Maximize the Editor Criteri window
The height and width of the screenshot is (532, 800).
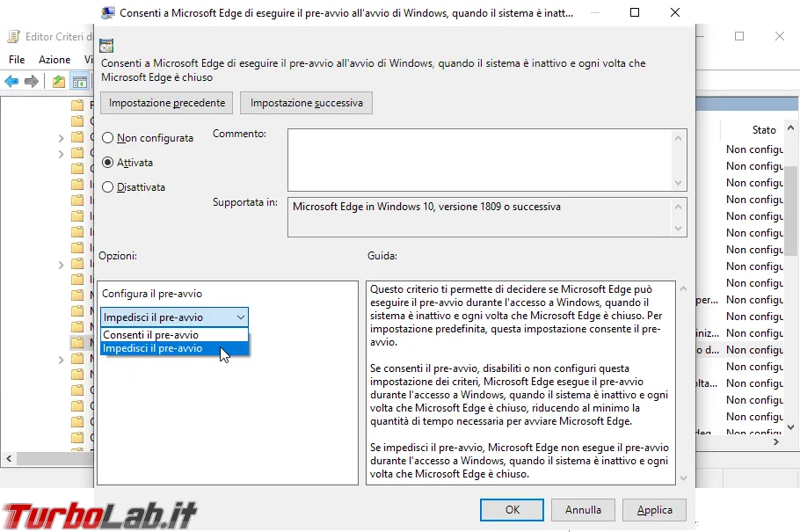coord(739,36)
